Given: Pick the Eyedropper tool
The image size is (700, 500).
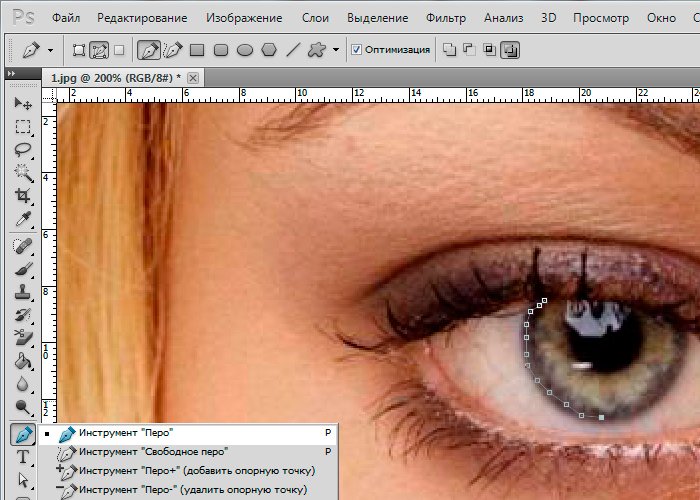Looking at the screenshot, I should 22,219.
